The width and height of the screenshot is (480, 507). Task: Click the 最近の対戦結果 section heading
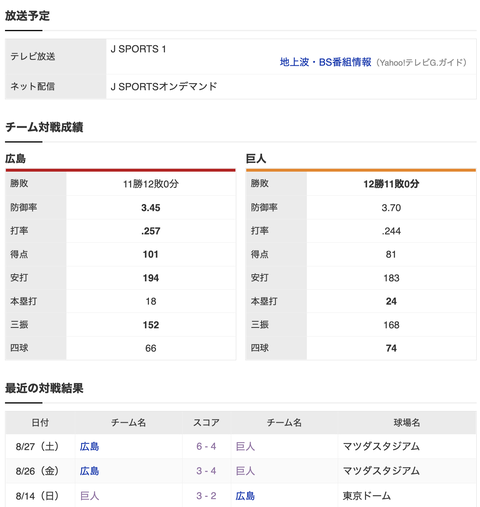44,388
